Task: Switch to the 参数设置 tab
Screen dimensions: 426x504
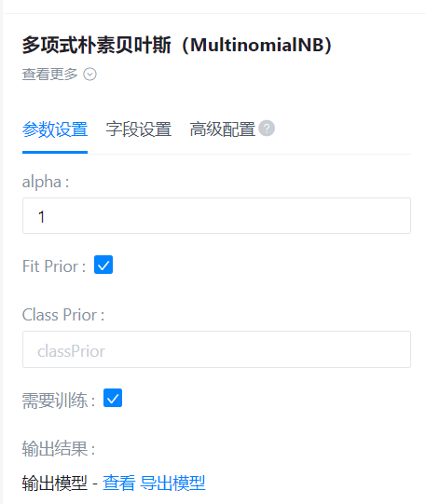Action: pos(55,129)
